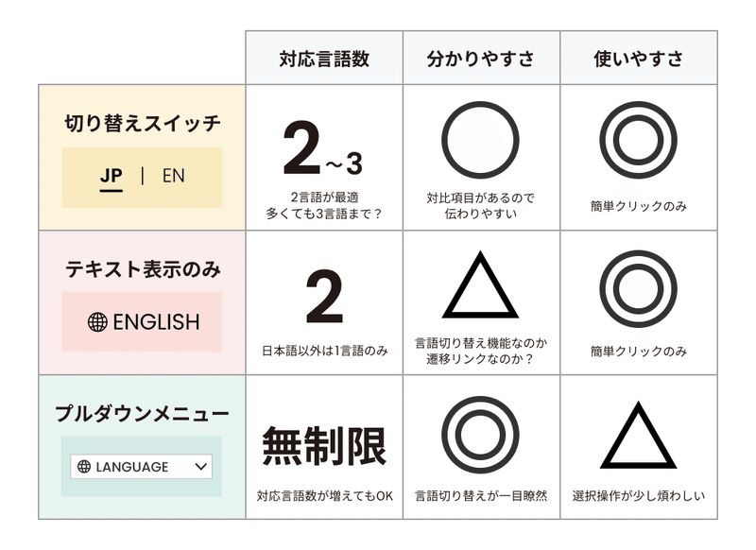Click the triangle in プルダウンメニュー row

point(638,438)
